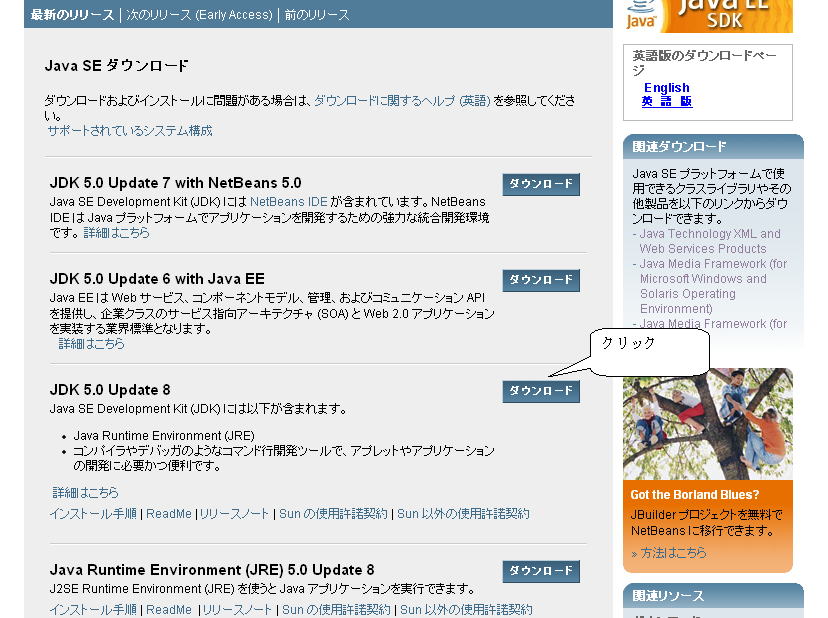View the ReadMe for JDK 5.0 Update 8
This screenshot has height=618, width=828.
click(168, 513)
